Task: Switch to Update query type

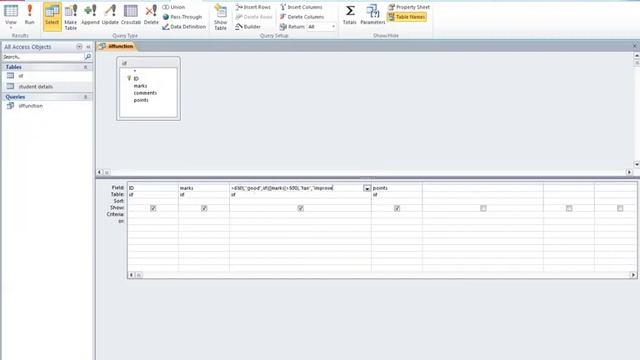Action: coord(110,16)
